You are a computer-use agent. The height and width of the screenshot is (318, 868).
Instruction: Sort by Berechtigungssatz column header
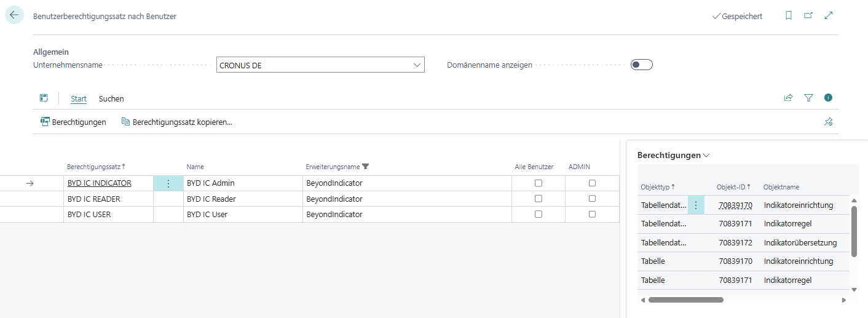coord(96,167)
